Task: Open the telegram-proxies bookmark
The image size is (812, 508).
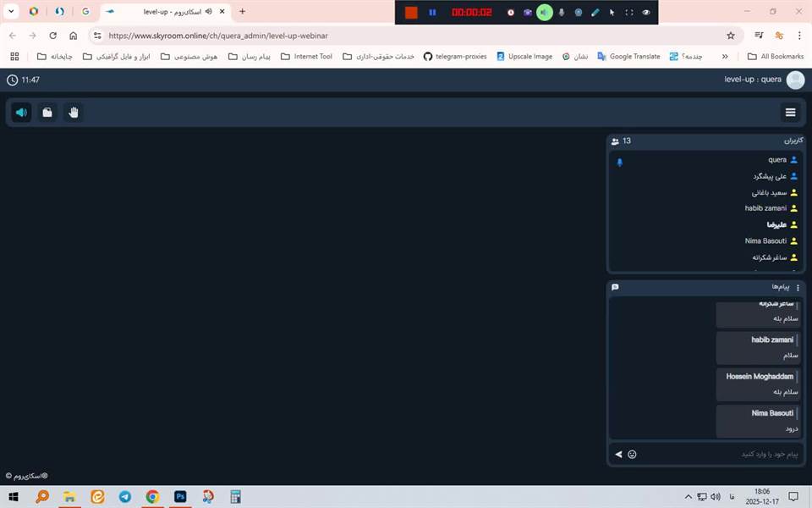Action: click(454, 57)
